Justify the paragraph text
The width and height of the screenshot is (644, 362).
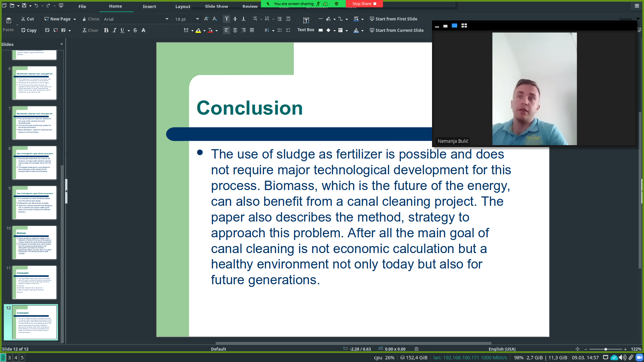pos(252,30)
